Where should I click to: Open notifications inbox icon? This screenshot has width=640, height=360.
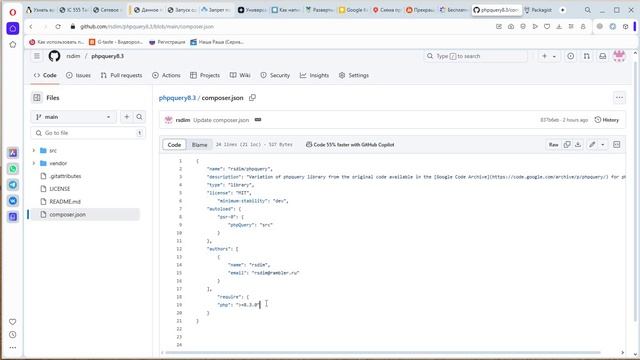tap(602, 56)
